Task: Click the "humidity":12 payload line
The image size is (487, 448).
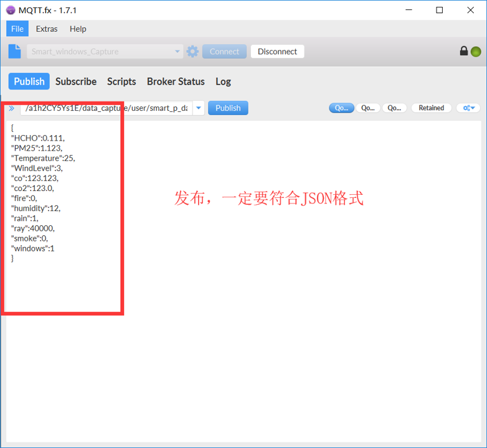Action: point(35,208)
